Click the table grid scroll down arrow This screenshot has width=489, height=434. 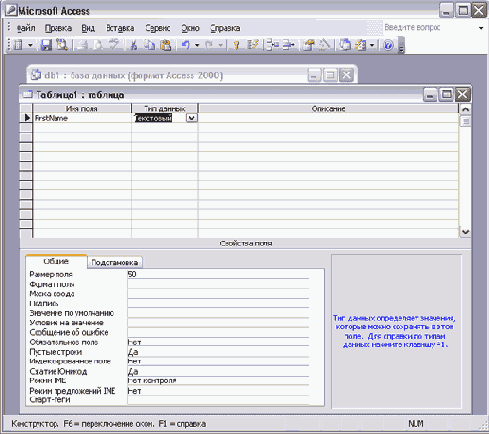(465, 232)
